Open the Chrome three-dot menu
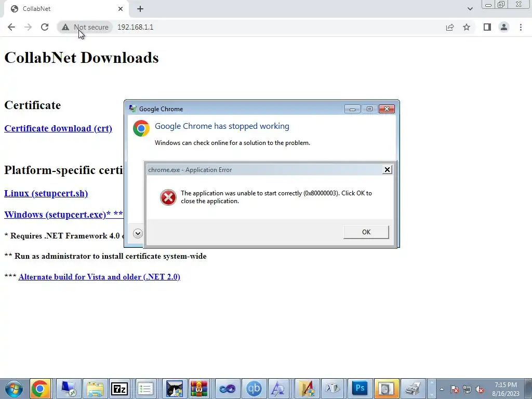 tap(521, 27)
